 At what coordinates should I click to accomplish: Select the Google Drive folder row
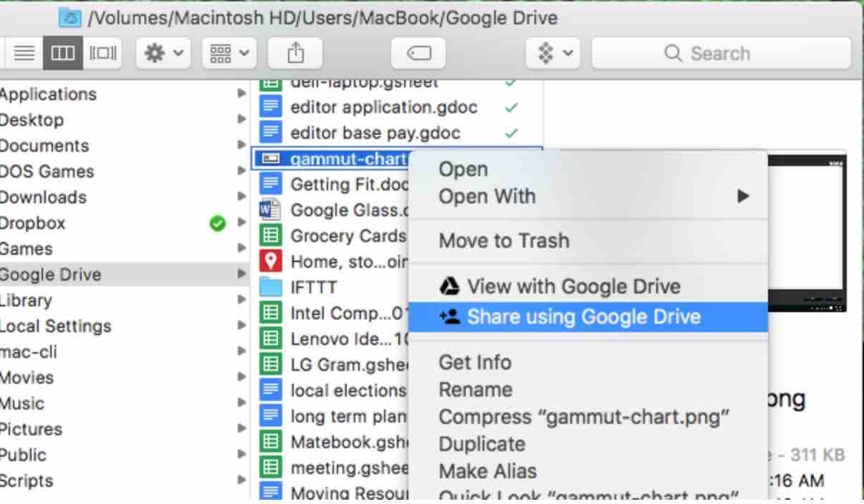(125, 274)
